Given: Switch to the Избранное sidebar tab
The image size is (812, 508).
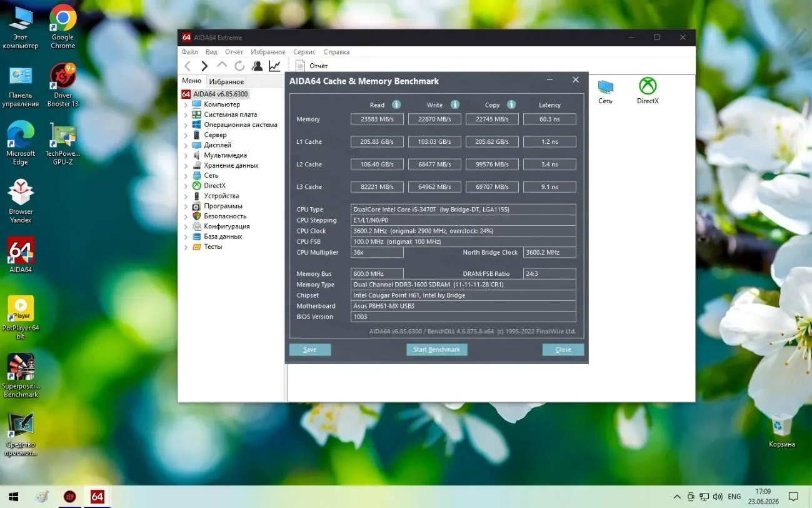Looking at the screenshot, I should (226, 81).
